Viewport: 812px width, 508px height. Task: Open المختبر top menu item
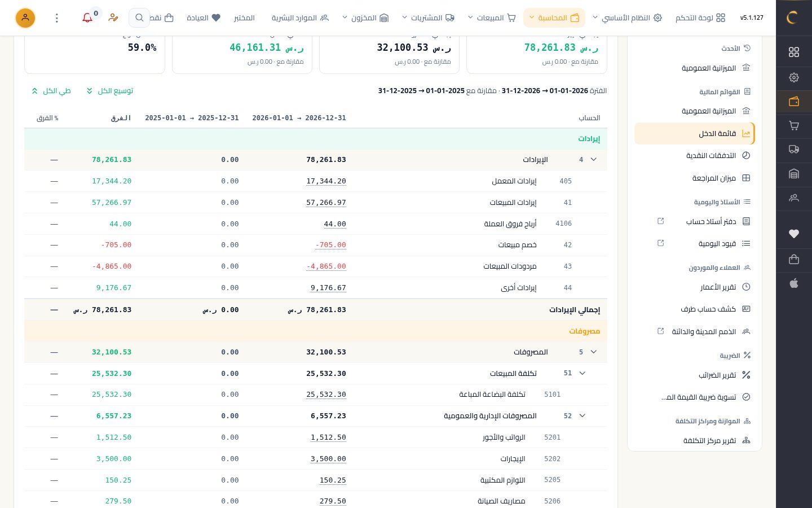[244, 18]
